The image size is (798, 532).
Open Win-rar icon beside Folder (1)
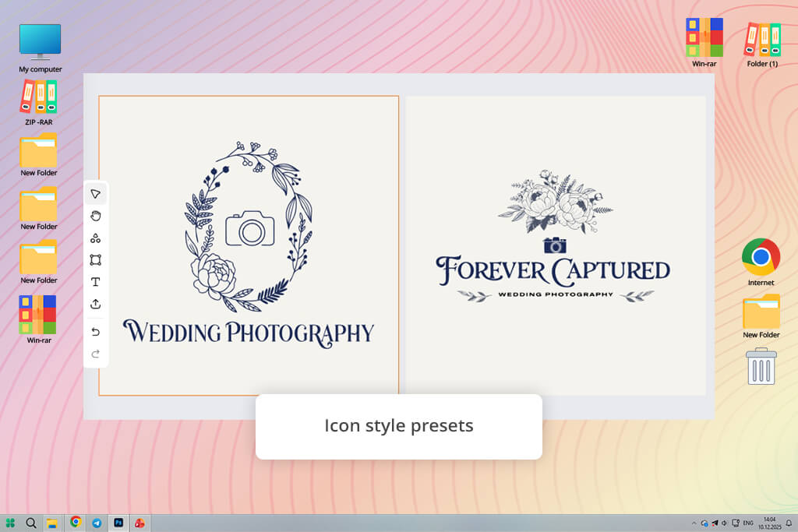pos(704,43)
